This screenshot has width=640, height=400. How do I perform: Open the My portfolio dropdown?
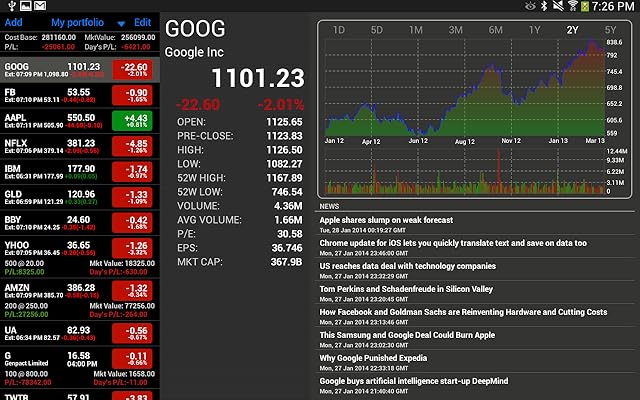[77, 22]
